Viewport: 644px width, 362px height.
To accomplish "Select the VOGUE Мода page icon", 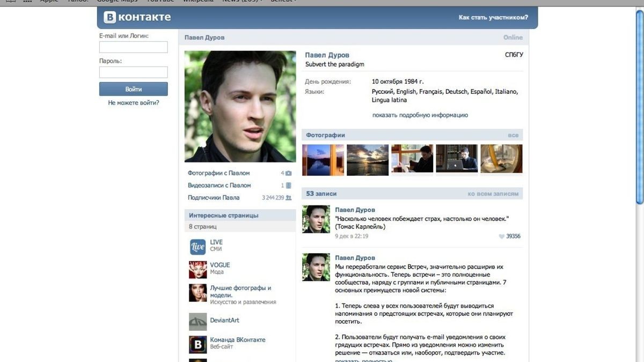I will pyautogui.click(x=197, y=268).
